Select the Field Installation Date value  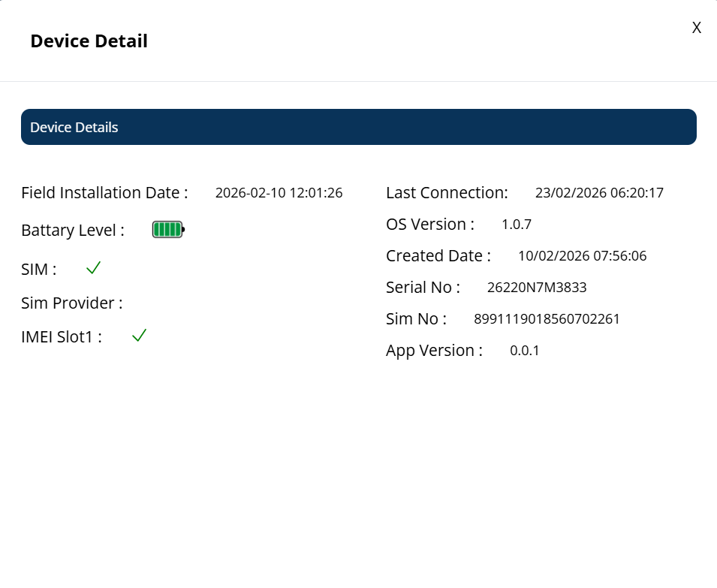tap(279, 193)
